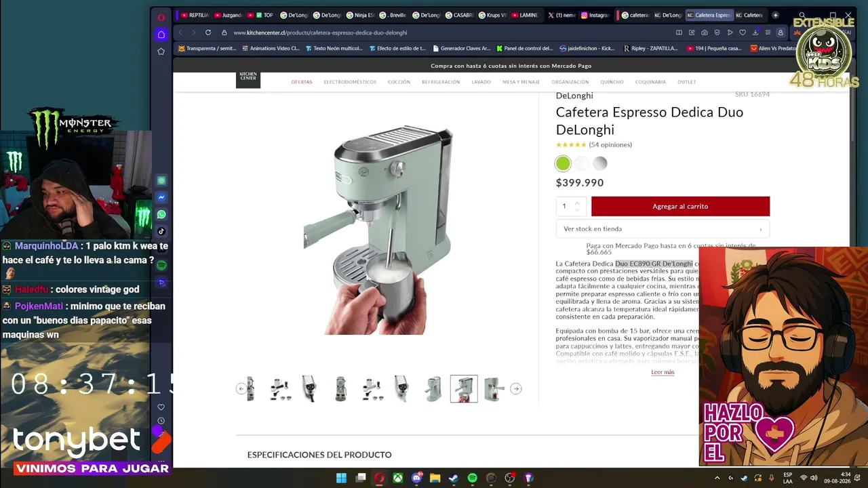Switch to the Krups tab
The height and width of the screenshot is (488, 868).
coord(492,15)
